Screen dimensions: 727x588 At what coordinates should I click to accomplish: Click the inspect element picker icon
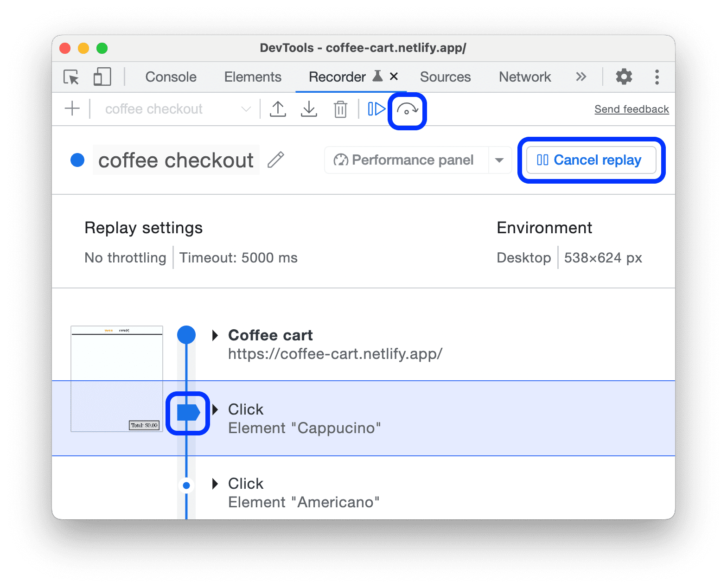pos(71,77)
